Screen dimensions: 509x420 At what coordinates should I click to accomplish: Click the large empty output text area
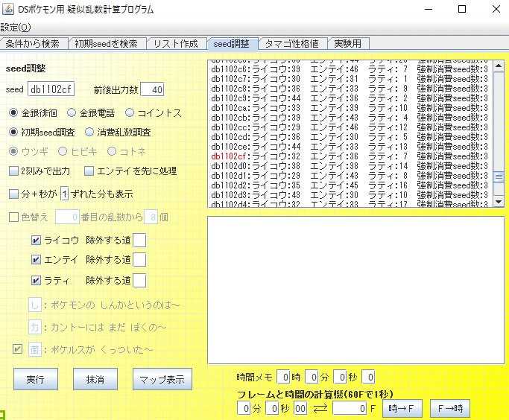(x=356, y=290)
